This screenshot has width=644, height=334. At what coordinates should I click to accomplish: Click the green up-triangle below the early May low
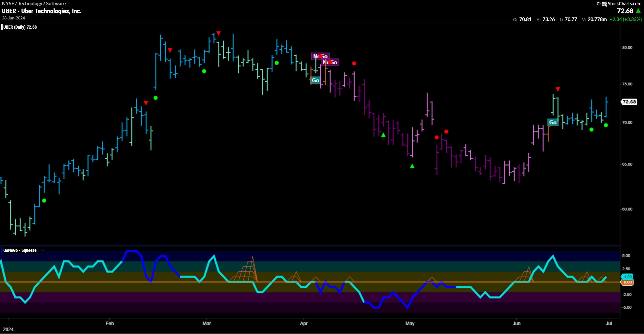point(412,166)
